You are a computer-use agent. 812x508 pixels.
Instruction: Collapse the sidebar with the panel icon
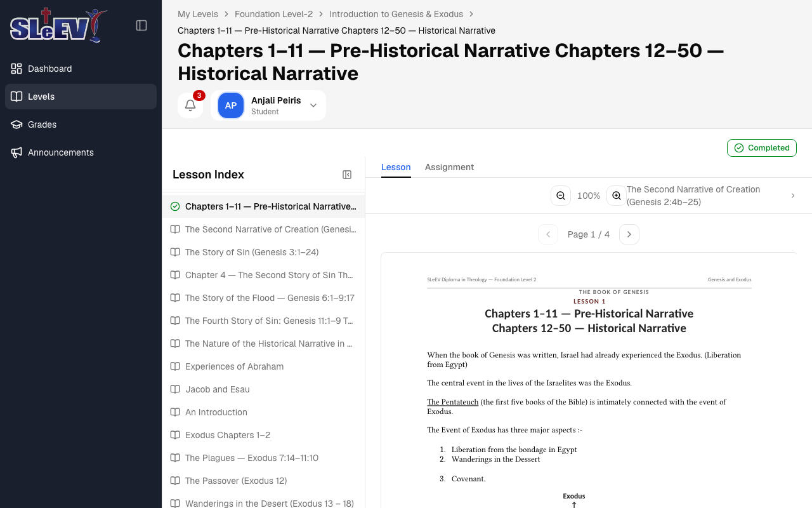(141, 25)
